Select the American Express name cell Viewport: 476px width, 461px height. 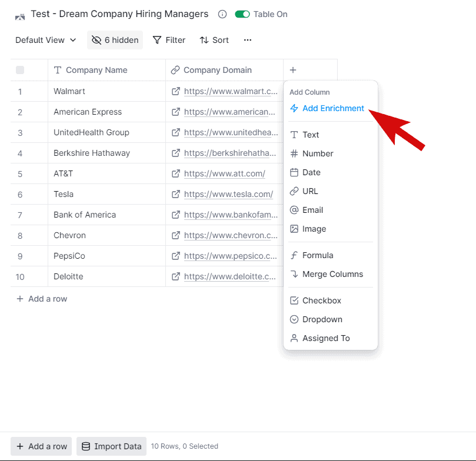tap(106, 112)
